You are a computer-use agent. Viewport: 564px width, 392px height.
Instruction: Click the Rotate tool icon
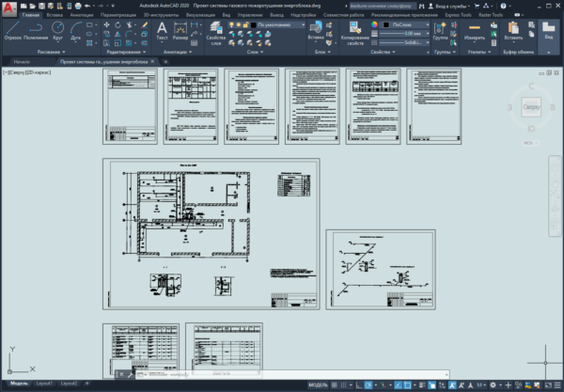[117, 24]
